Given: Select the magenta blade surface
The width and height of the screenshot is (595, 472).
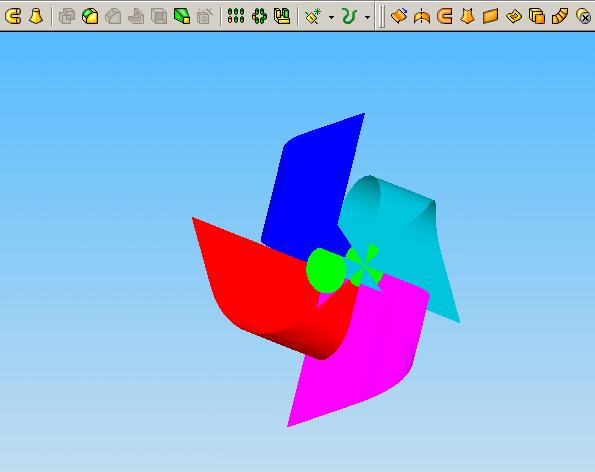Looking at the screenshot, I should [x=364, y=353].
